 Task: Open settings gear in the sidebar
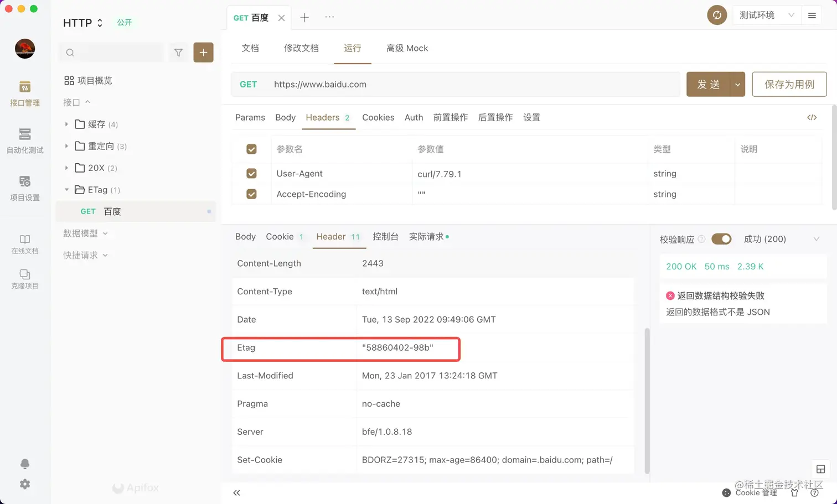point(25,484)
